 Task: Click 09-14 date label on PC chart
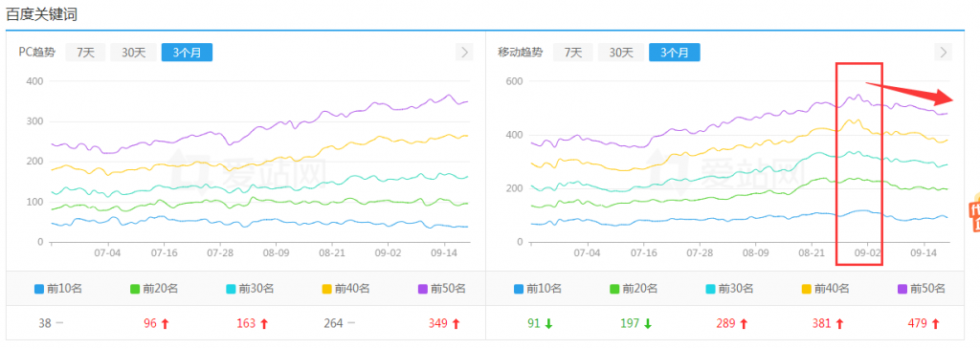pyautogui.click(x=443, y=253)
